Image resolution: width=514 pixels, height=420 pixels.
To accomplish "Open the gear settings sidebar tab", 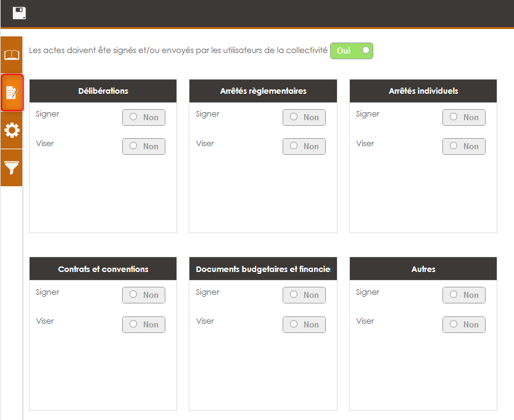I will [x=12, y=130].
